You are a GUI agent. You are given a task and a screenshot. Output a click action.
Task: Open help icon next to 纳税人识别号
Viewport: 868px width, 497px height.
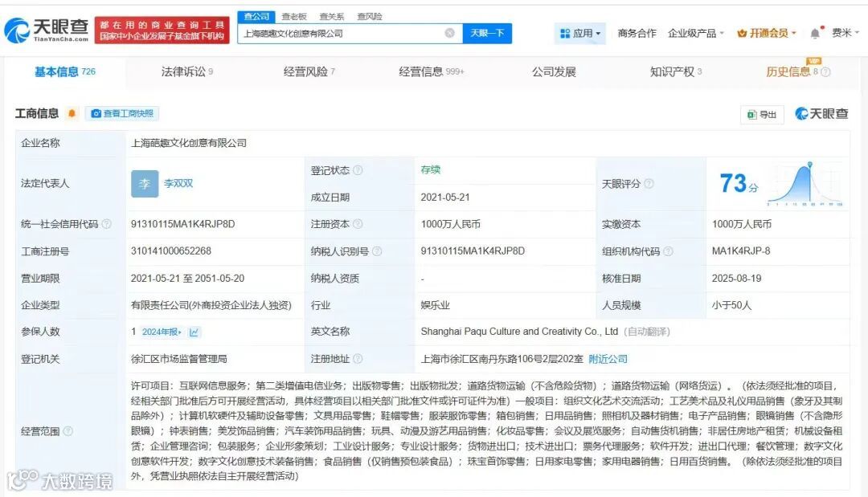(x=377, y=251)
